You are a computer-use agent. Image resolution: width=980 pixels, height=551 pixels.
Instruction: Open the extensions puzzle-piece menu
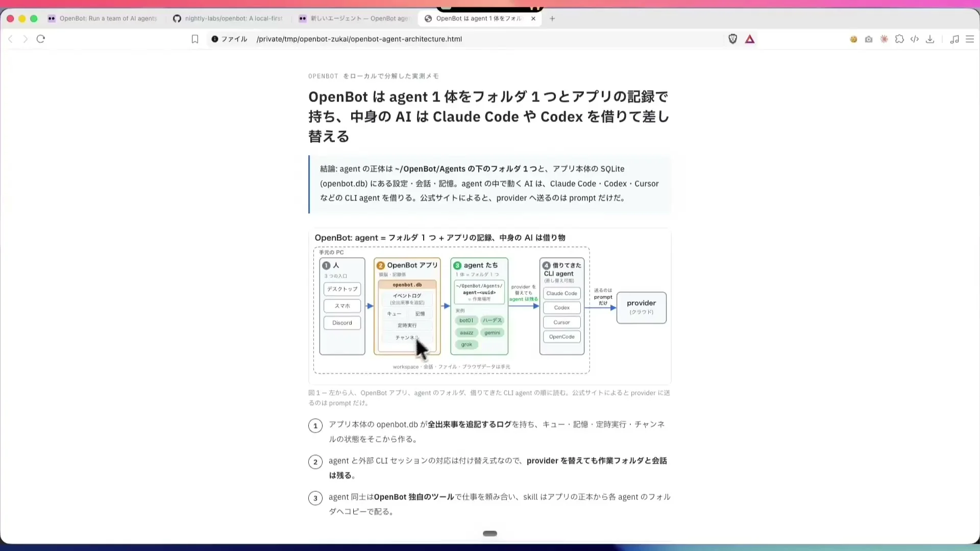(899, 39)
